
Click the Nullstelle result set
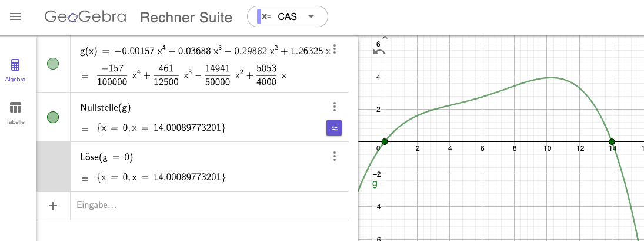click(x=161, y=128)
